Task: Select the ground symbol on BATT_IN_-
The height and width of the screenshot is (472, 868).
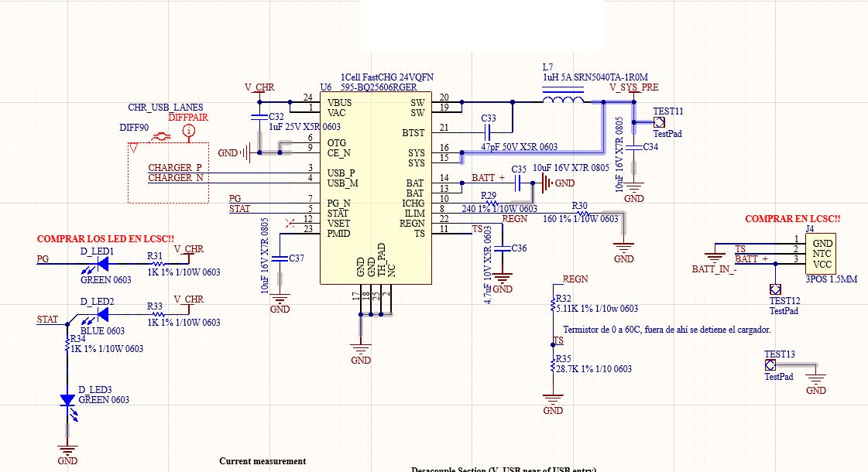Action: click(x=715, y=258)
